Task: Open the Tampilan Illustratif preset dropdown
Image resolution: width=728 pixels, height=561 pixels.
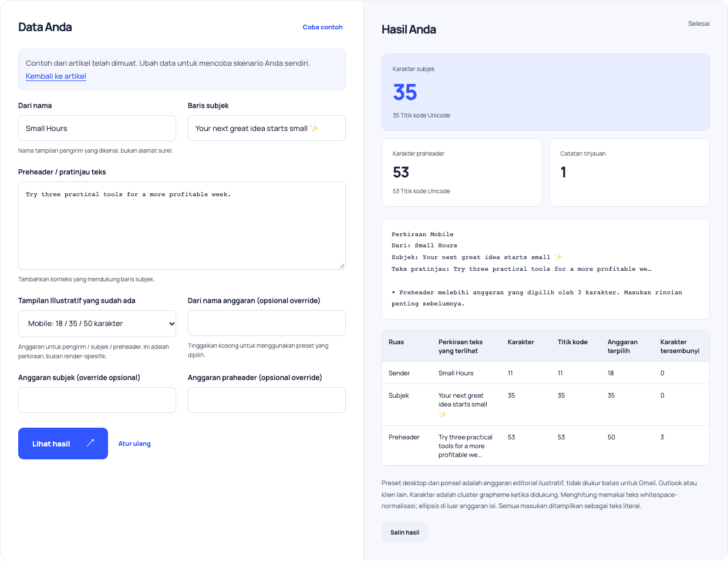Action: point(97,324)
